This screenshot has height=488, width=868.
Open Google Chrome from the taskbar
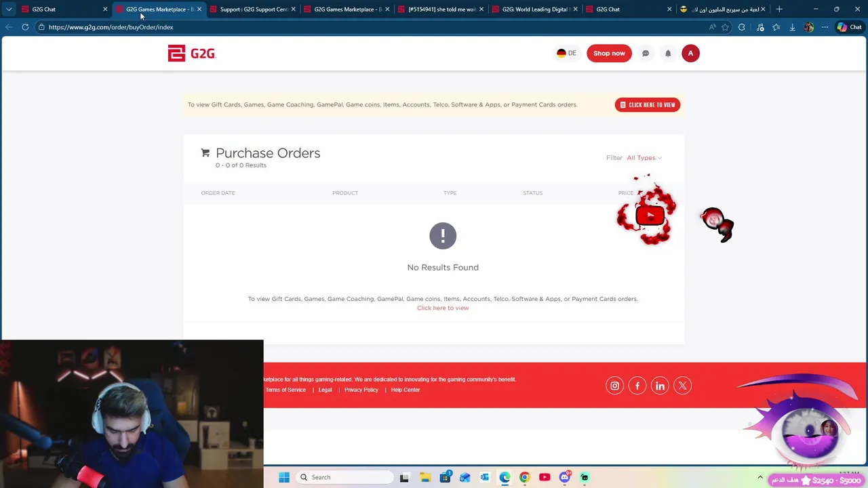tap(524, 477)
